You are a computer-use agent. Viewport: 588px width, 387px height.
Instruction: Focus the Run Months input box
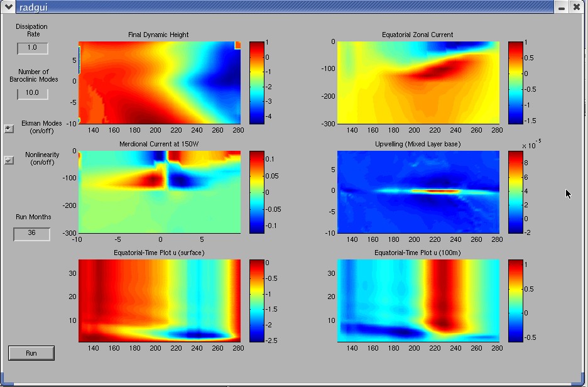point(31,234)
